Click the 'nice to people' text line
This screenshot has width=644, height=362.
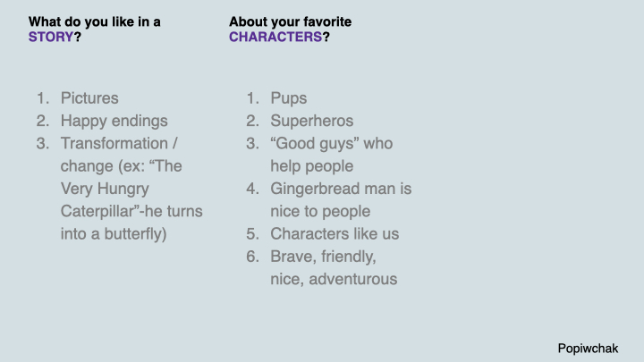coord(320,212)
